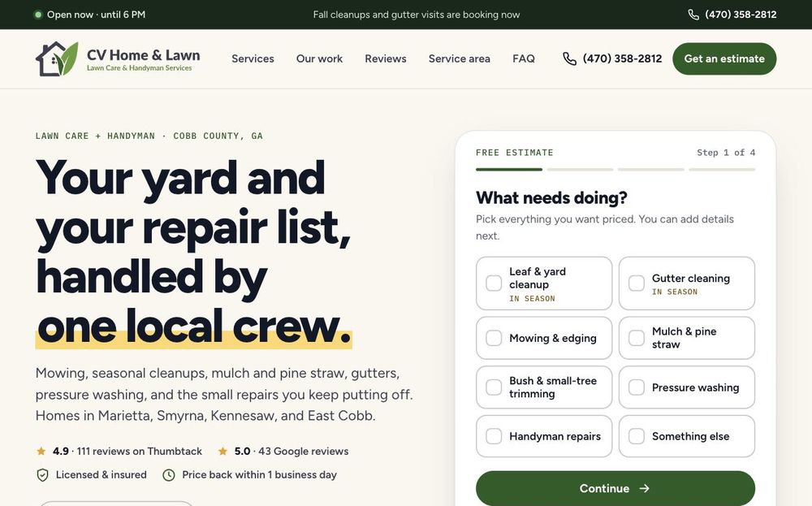Click the 'FREE ESTIMATE' label

pyautogui.click(x=515, y=152)
